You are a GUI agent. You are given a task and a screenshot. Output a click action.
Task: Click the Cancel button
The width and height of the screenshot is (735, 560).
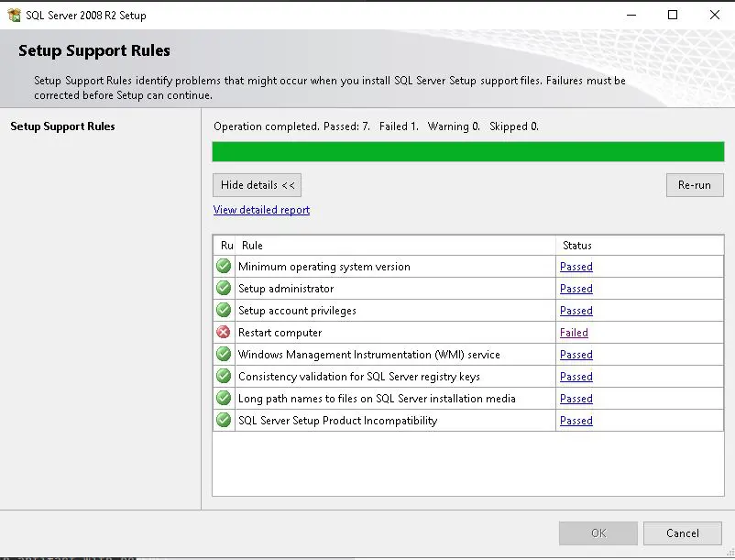[x=683, y=533]
